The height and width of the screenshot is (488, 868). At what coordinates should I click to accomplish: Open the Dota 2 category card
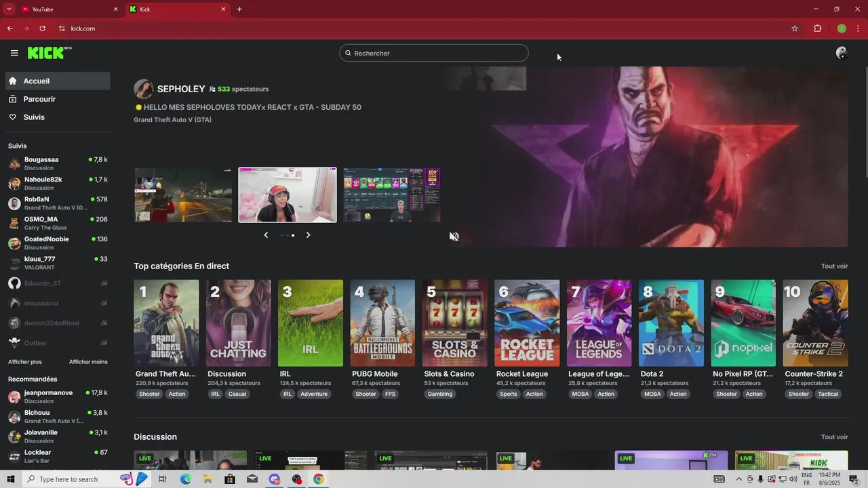click(x=671, y=323)
